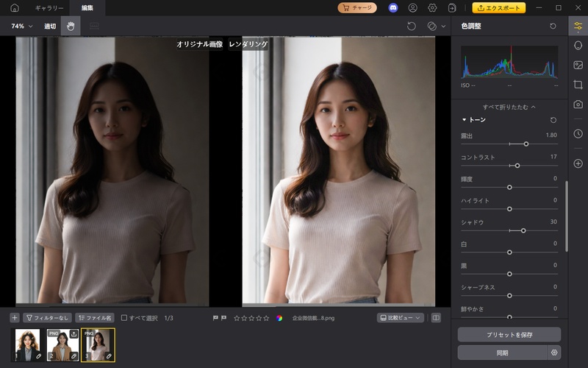Open the 74% zoom level dropdown
The image size is (588, 368).
[x=21, y=26]
